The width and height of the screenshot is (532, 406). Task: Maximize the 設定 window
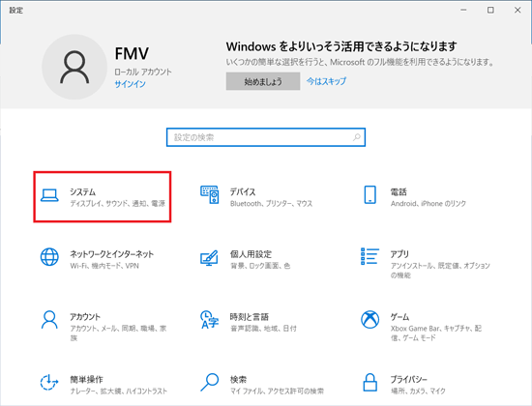[490, 11]
